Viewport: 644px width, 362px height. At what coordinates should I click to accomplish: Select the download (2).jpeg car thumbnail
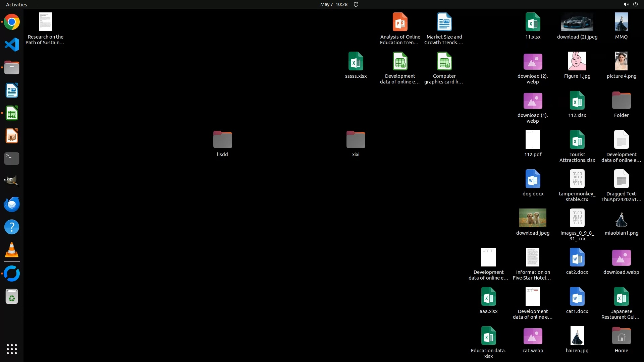point(577,22)
